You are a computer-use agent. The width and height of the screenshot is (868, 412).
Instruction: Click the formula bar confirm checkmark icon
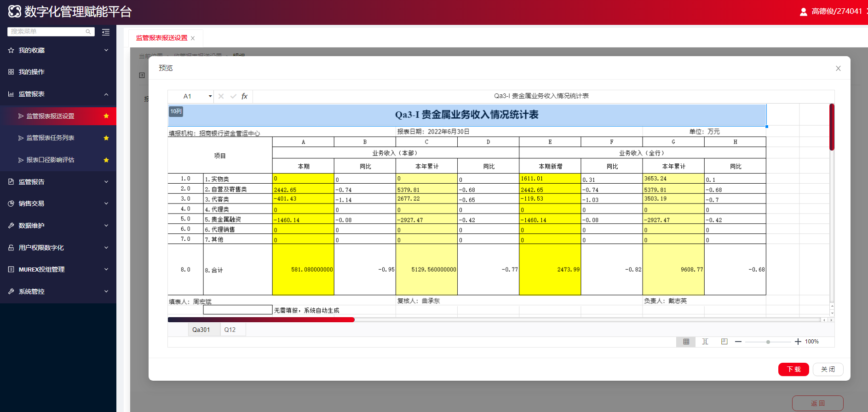(233, 96)
